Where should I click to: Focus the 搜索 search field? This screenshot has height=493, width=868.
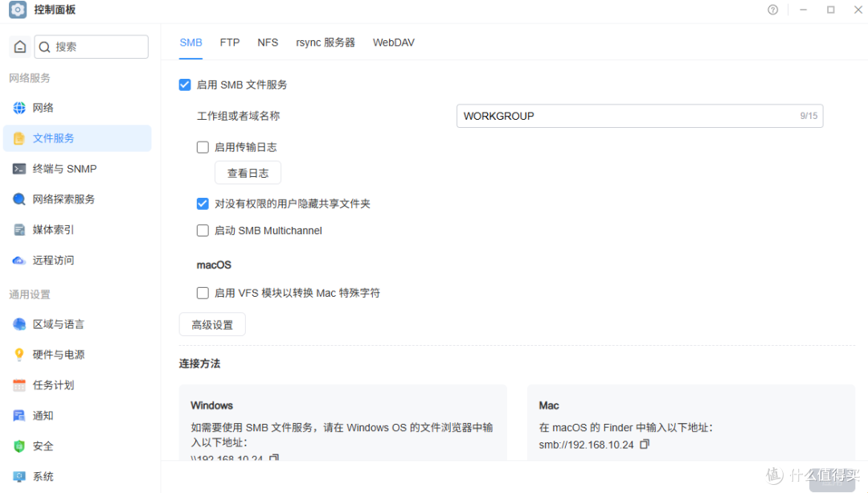(92, 47)
